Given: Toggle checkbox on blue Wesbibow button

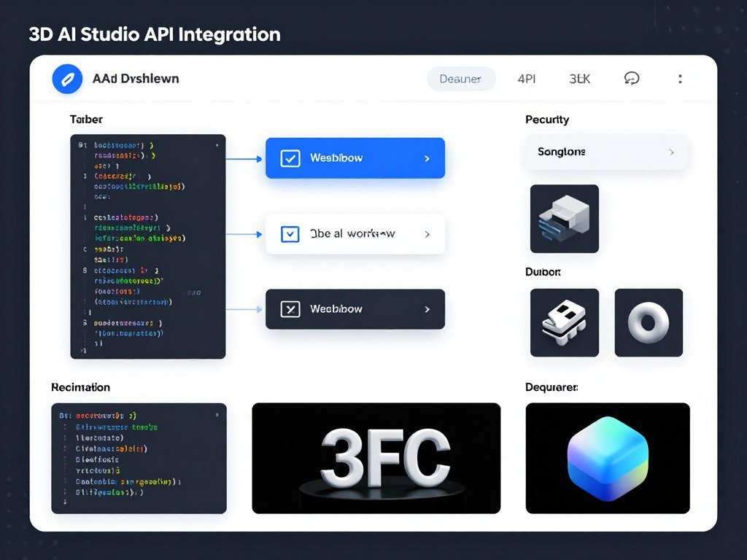Looking at the screenshot, I should 290,158.
